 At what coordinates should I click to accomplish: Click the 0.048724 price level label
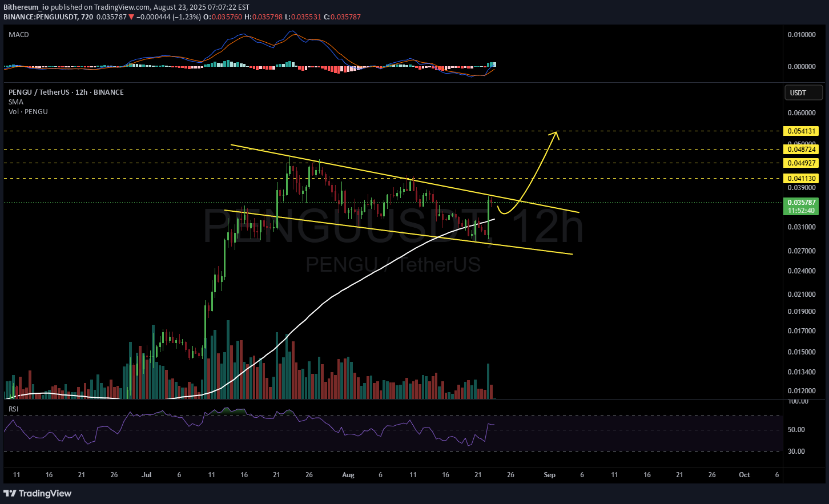(802, 150)
